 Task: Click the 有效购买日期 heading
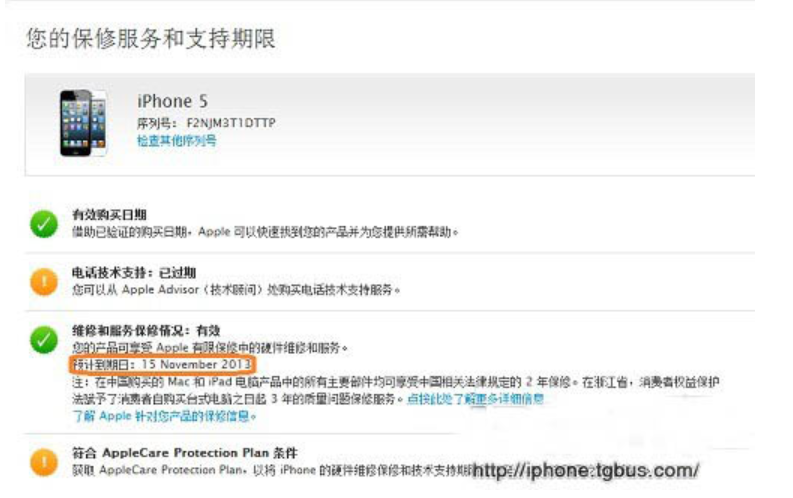(109, 215)
